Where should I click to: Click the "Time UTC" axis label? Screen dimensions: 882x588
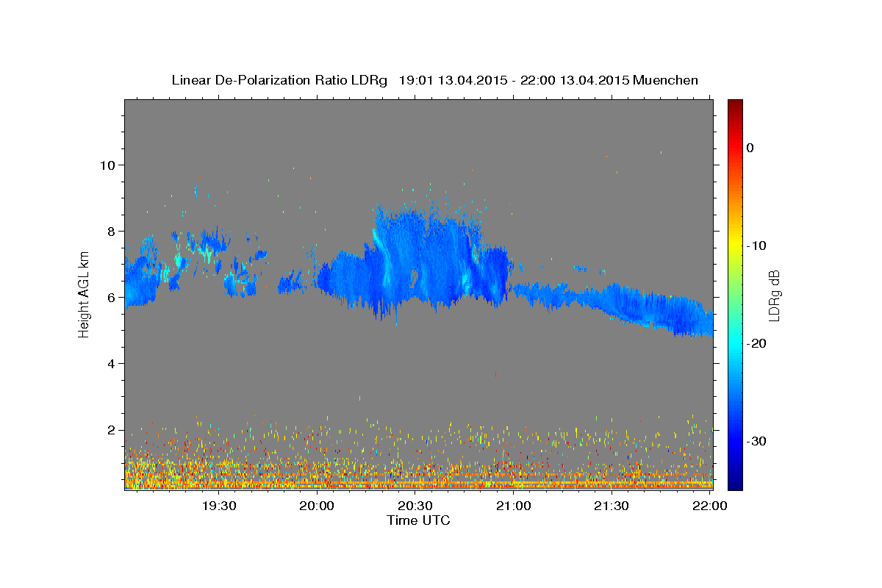click(418, 520)
